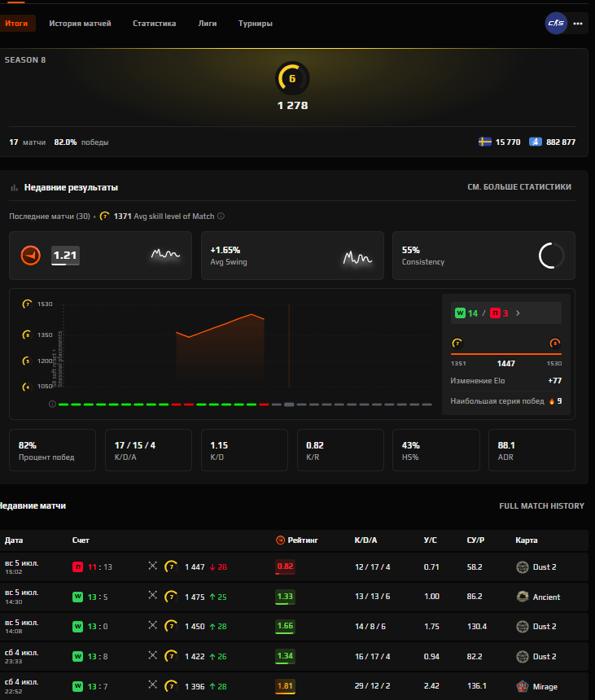Expand the W 14 / П 3 chevron
Image resolution: width=595 pixels, height=700 pixels.
pyautogui.click(x=518, y=313)
